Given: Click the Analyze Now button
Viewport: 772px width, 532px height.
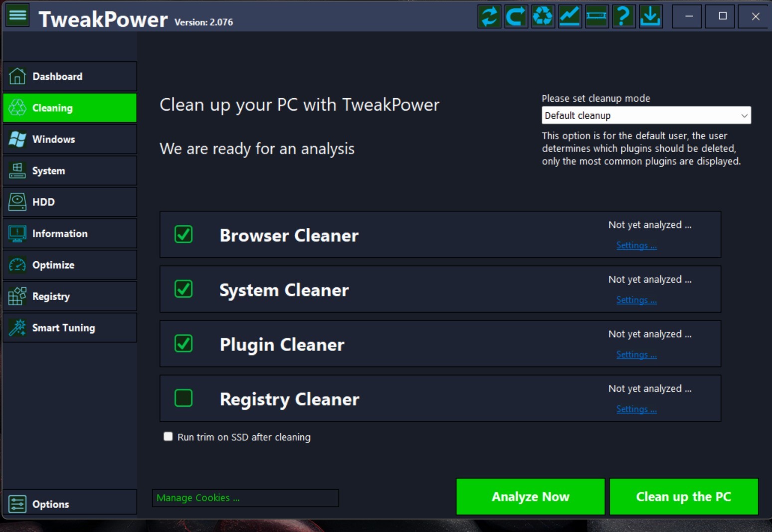Looking at the screenshot, I should [531, 497].
